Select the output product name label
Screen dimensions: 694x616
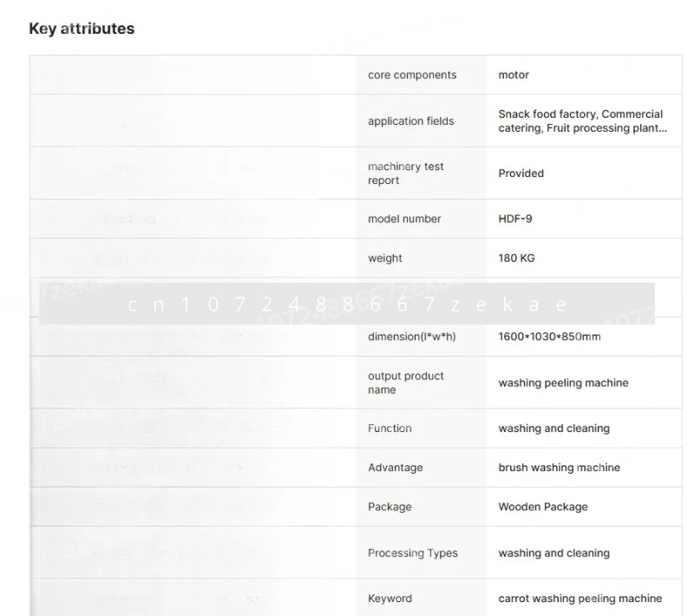point(405,383)
